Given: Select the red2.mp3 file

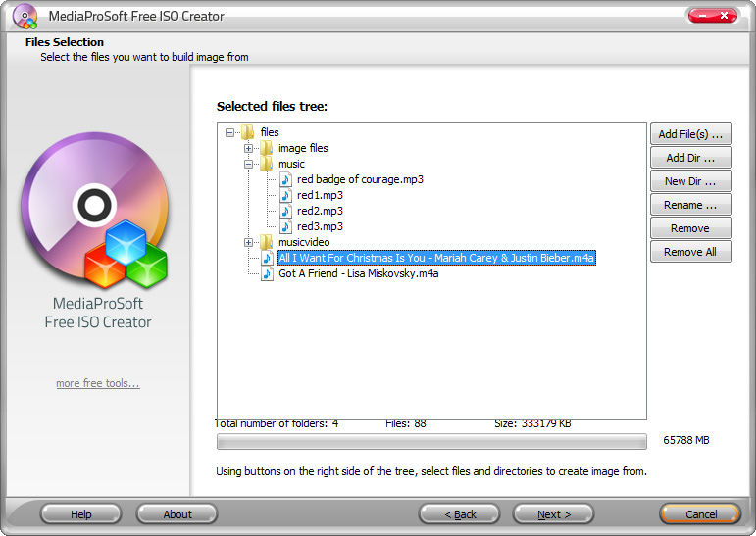Looking at the screenshot, I should 320,211.
